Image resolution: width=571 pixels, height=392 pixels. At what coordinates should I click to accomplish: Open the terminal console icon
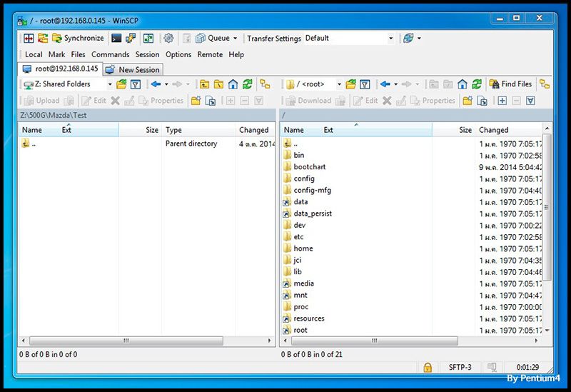(116, 38)
